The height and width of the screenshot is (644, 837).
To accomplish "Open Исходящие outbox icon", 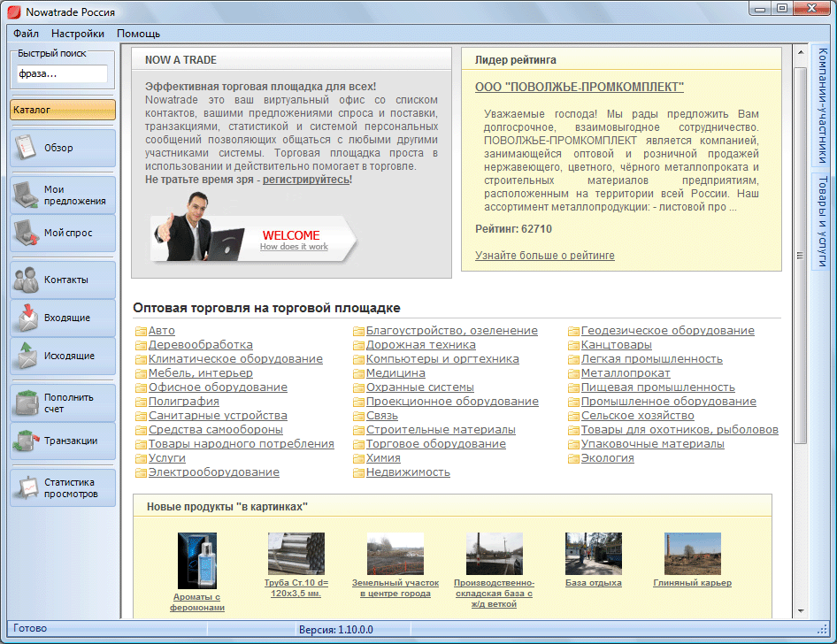I will (27, 356).
